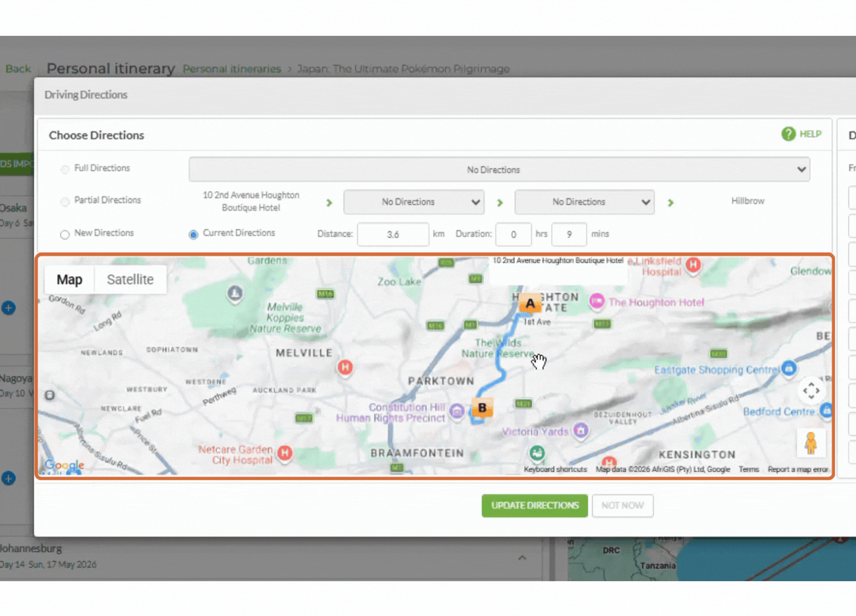Click route marker A on the map
Screen dimensions: 856x616
[530, 303]
